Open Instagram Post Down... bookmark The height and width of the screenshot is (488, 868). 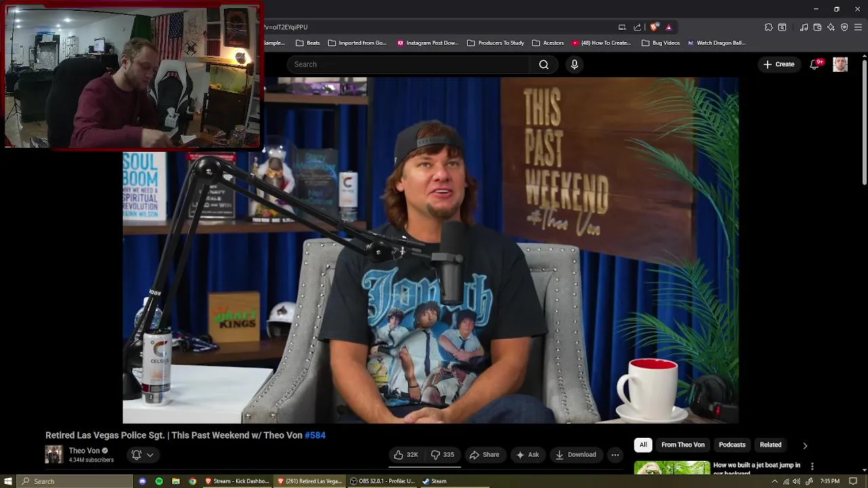pyautogui.click(x=428, y=43)
